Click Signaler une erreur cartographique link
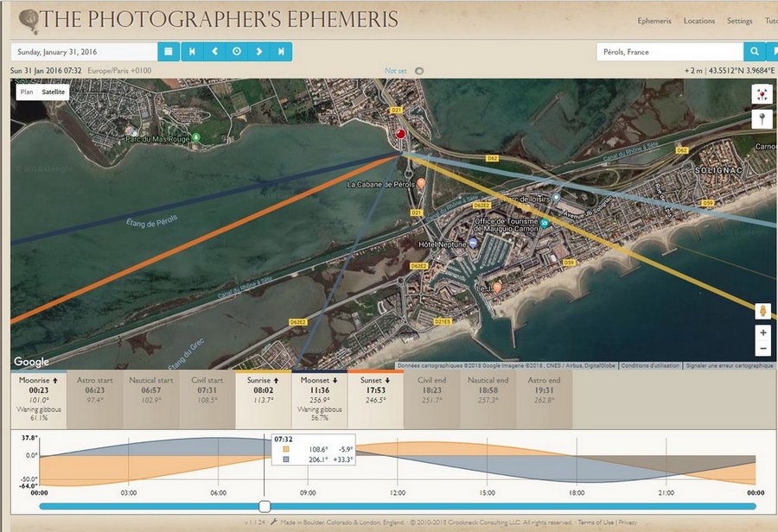 730,365
